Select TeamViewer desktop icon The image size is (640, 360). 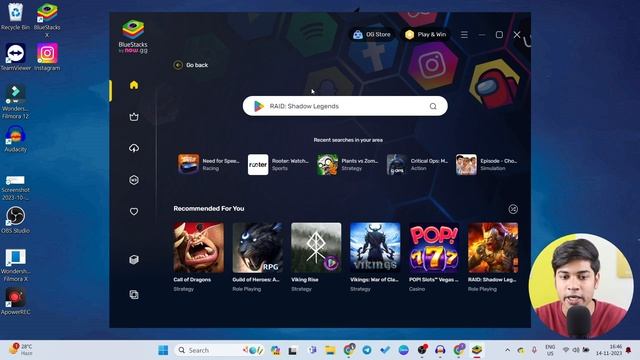[x=16, y=57]
